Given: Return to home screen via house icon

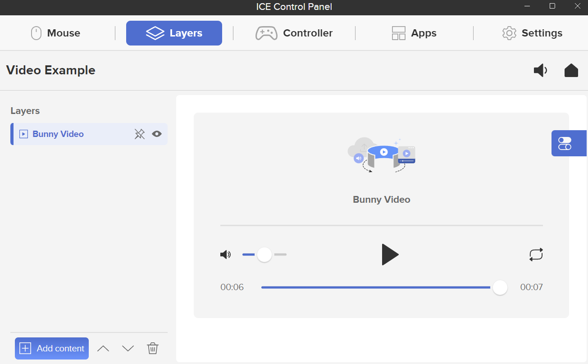Looking at the screenshot, I should coord(571,70).
